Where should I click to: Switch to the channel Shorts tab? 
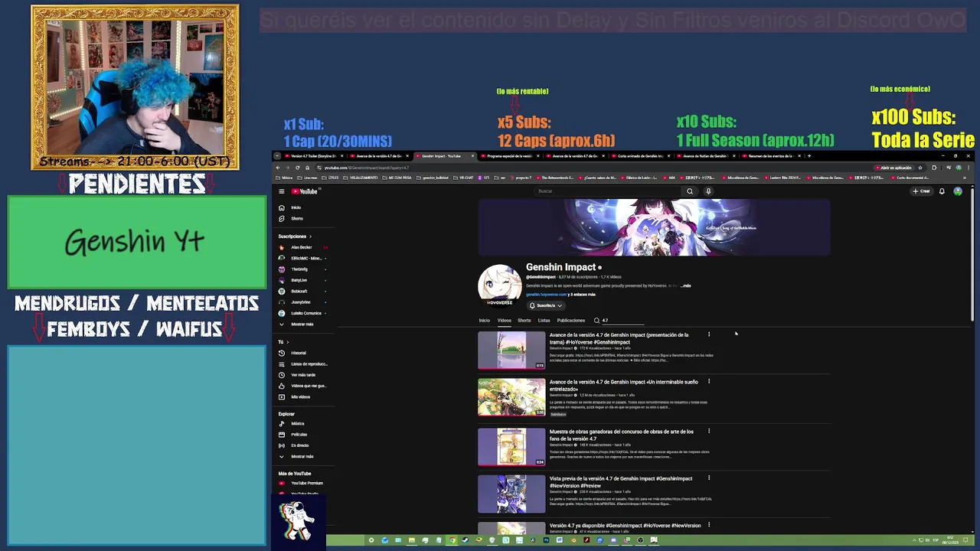[524, 321]
